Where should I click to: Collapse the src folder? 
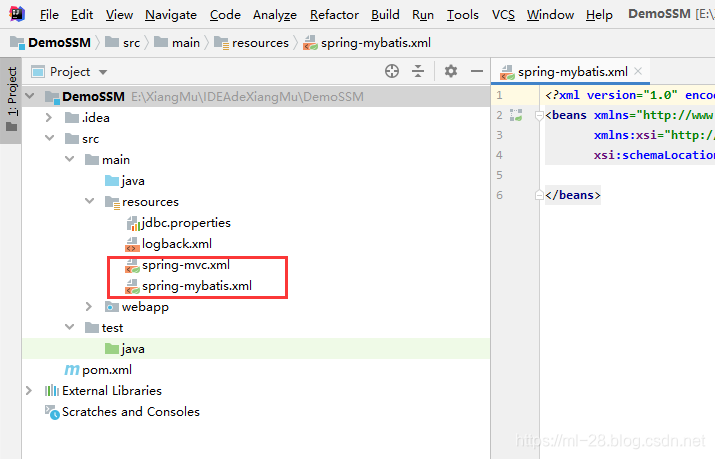(50, 138)
